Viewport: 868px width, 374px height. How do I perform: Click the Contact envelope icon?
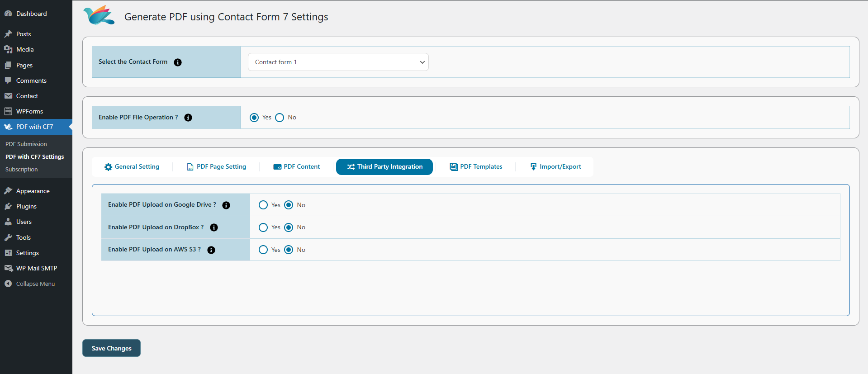pos(8,96)
